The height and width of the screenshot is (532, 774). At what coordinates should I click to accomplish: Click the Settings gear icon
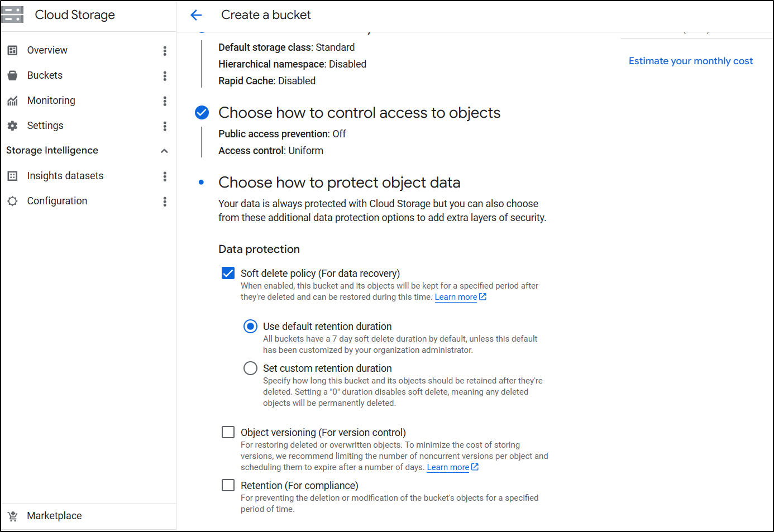click(12, 126)
